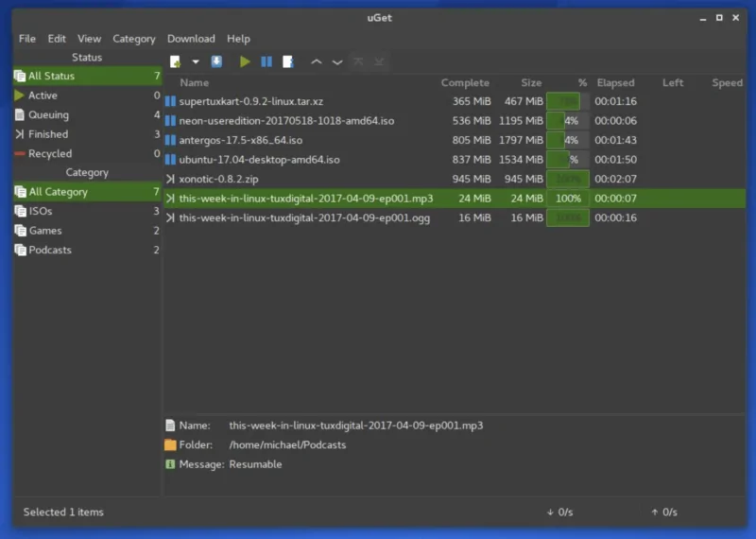The height and width of the screenshot is (539, 756).
Task: Open download properties toolbar icon
Action: 288,61
